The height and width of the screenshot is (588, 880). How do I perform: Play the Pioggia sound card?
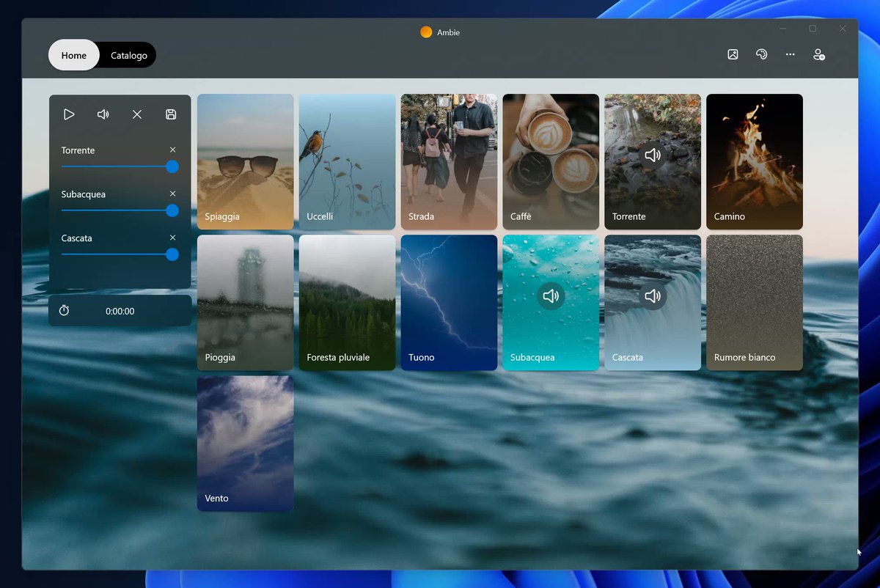246,302
